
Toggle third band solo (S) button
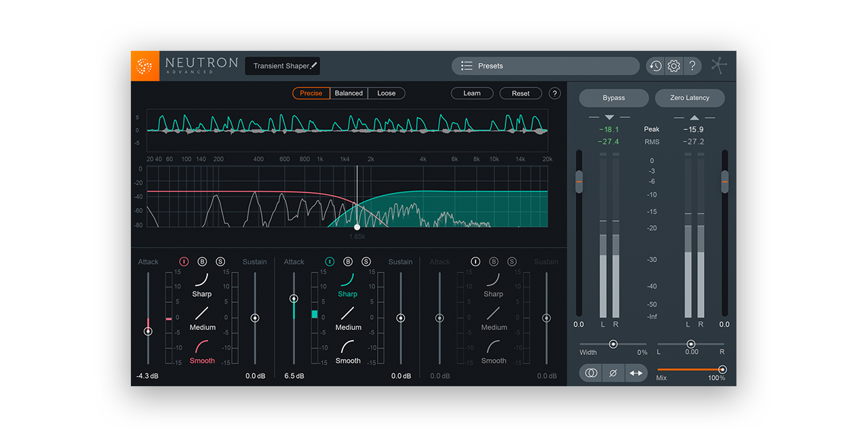click(x=512, y=262)
